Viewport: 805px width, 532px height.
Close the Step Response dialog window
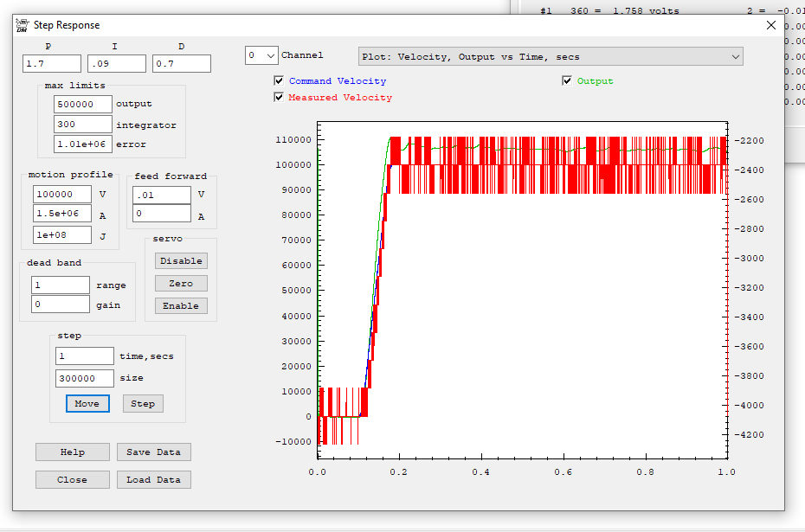click(x=770, y=25)
